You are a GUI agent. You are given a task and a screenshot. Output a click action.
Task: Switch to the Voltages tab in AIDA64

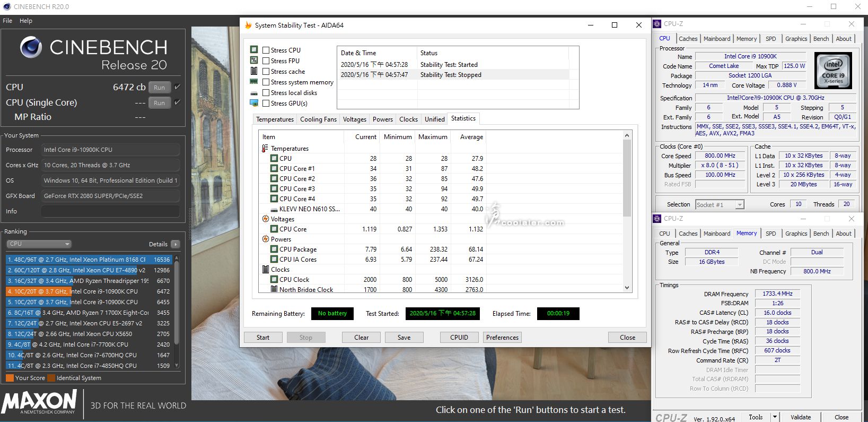[x=354, y=119]
